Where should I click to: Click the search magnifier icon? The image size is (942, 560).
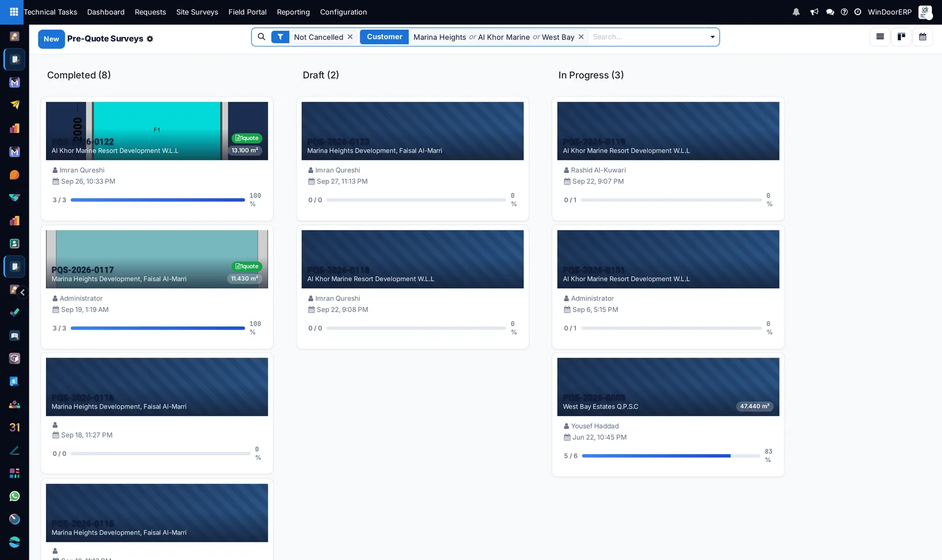point(261,36)
